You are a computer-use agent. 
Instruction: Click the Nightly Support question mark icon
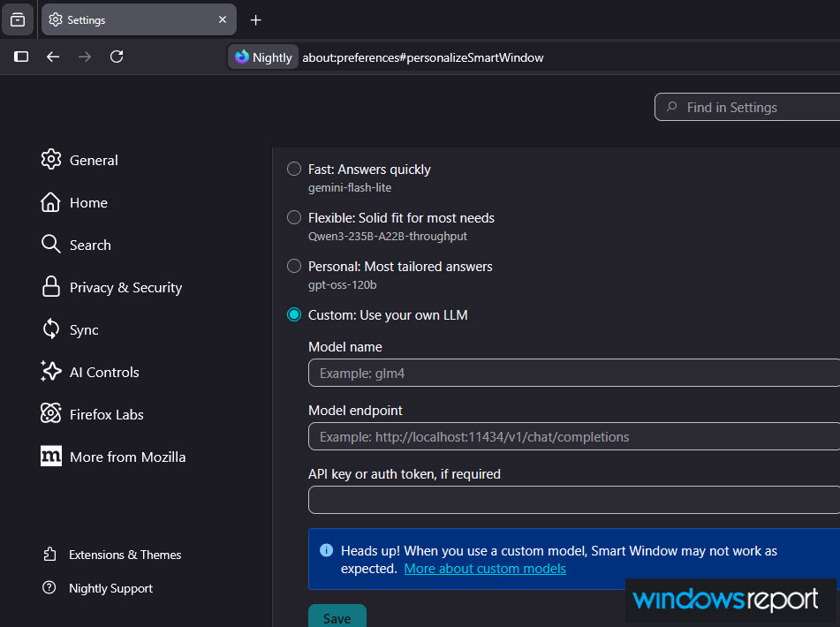(x=49, y=587)
